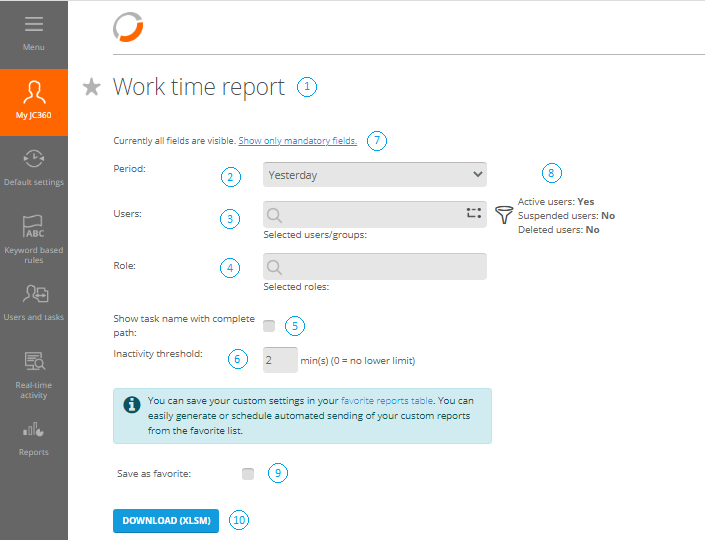Open Real-time activity page

coord(34,375)
